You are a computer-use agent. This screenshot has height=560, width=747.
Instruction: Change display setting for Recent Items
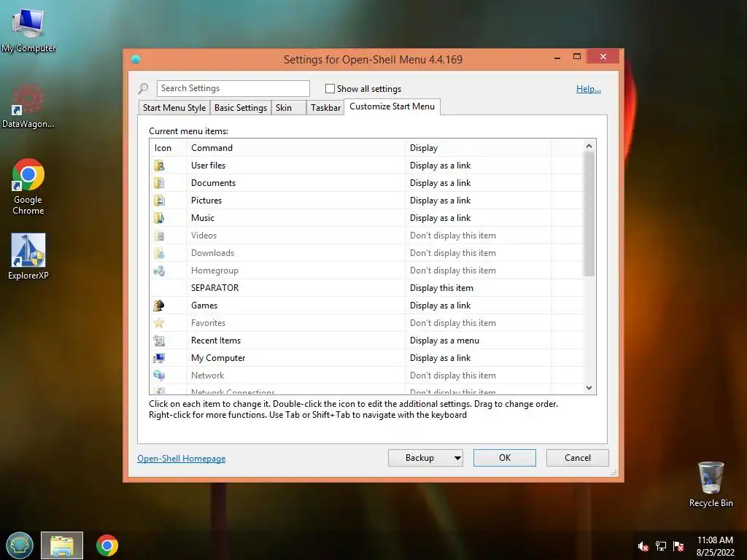click(x=444, y=341)
